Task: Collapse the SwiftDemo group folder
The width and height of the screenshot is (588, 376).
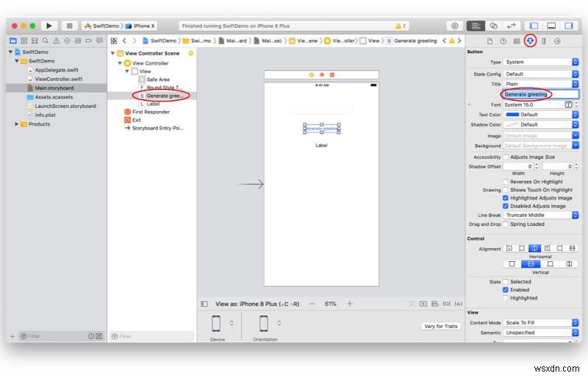Action: pos(16,61)
